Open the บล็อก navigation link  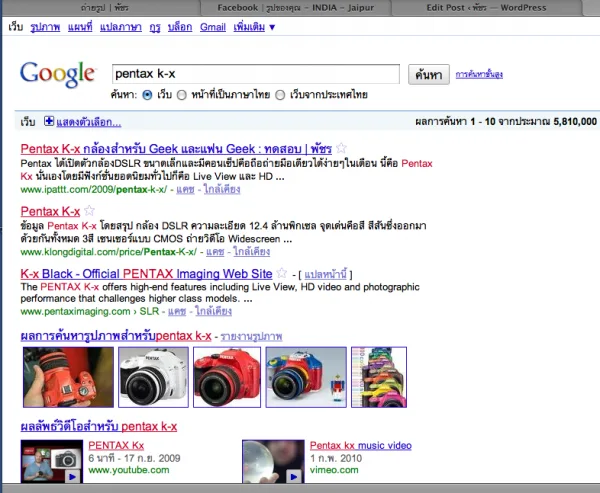pos(180,27)
